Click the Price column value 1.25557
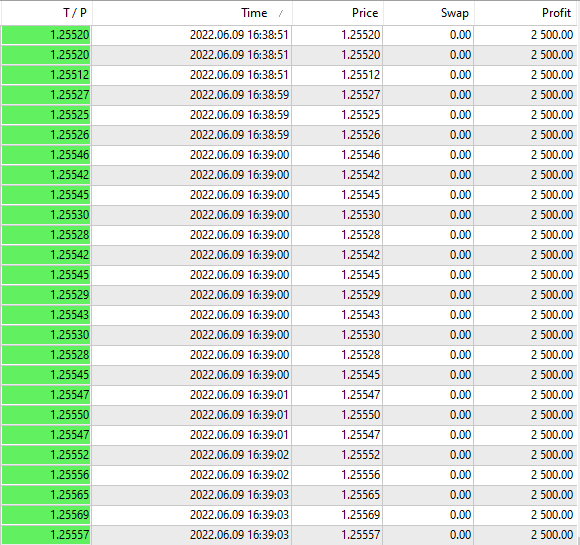Viewport: 580px width, 545px height. [x=360, y=535]
